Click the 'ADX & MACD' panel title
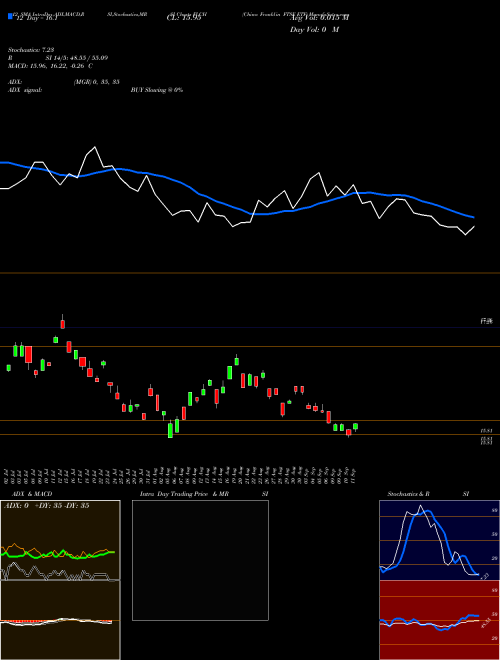500x660 pixels. [x=32, y=494]
